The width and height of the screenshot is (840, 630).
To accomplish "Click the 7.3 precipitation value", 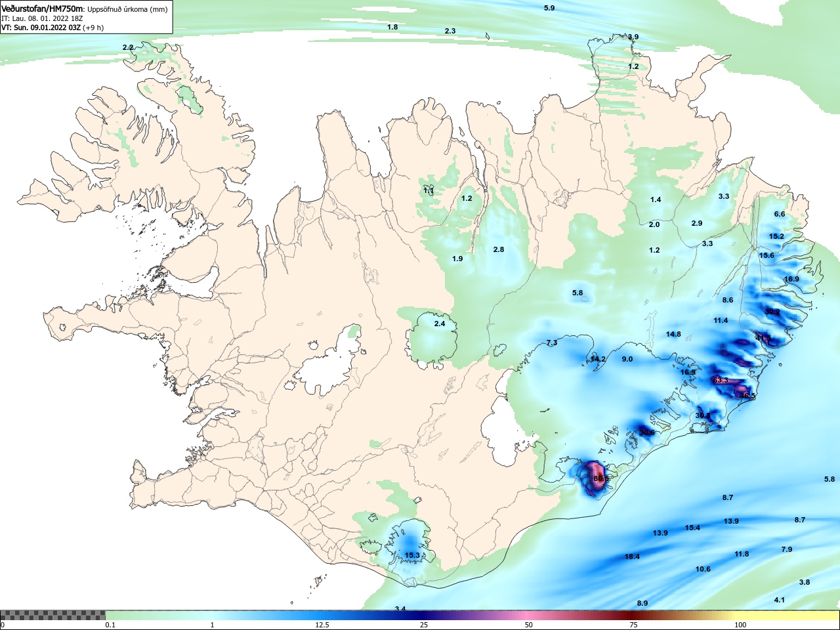I will point(552,343).
